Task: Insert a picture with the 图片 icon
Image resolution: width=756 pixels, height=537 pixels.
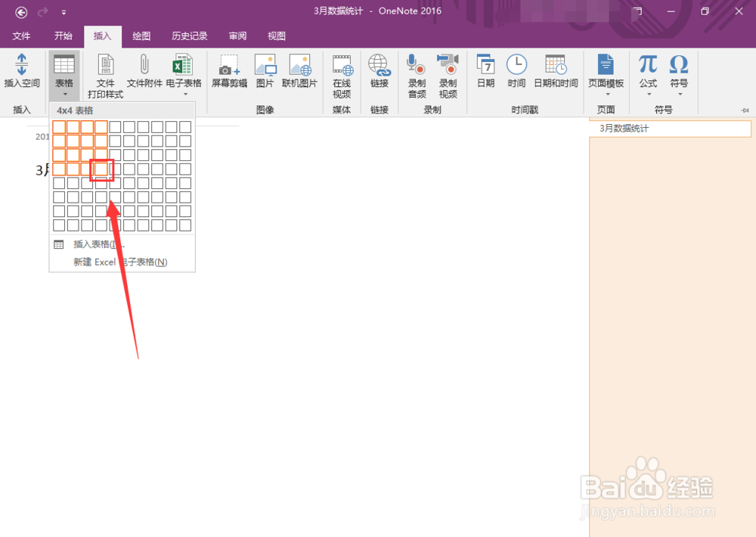Action: click(266, 72)
